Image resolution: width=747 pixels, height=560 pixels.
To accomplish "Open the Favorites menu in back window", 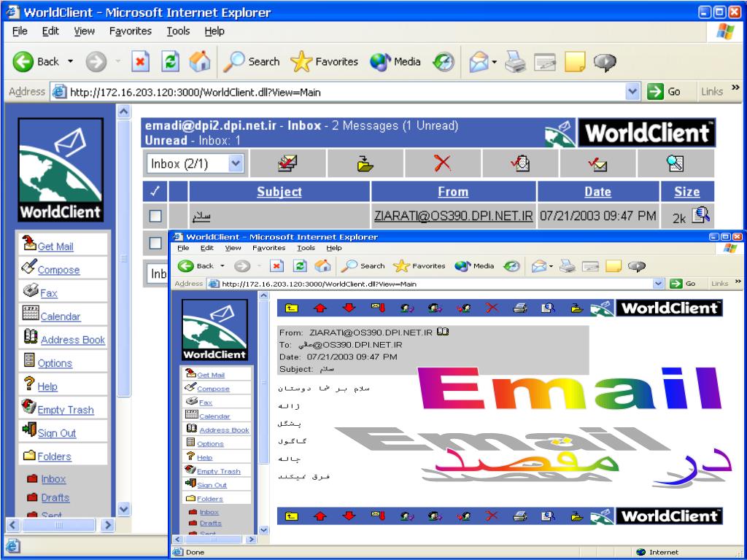I will tap(130, 31).
